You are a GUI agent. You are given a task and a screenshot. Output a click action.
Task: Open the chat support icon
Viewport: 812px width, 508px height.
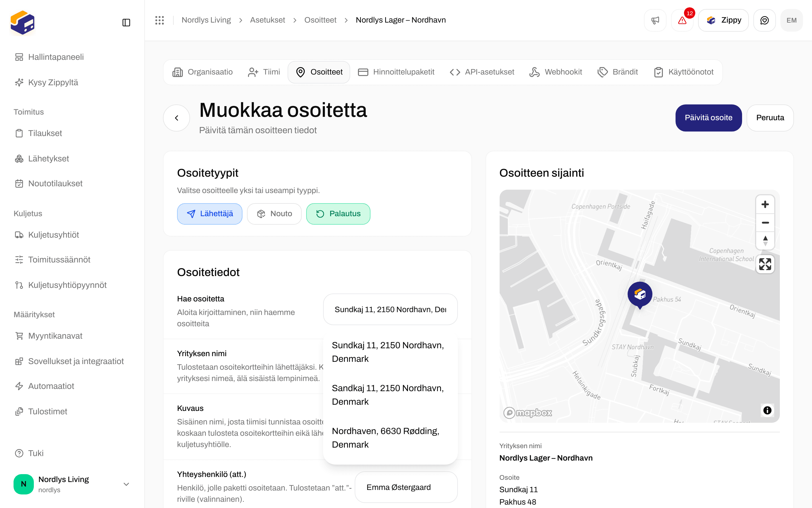coord(764,20)
